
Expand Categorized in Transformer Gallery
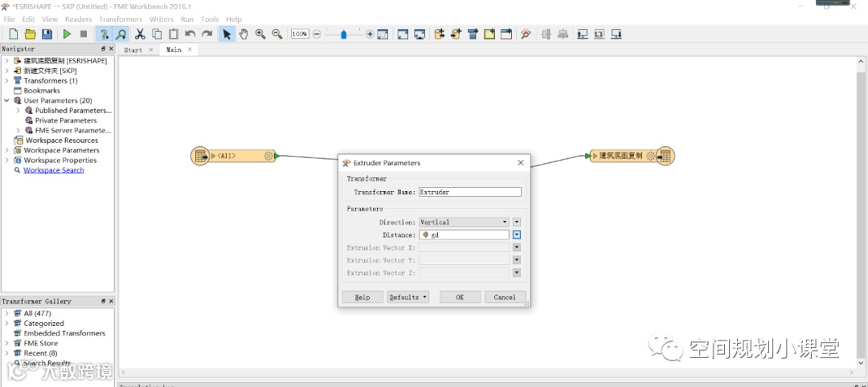tap(6, 324)
